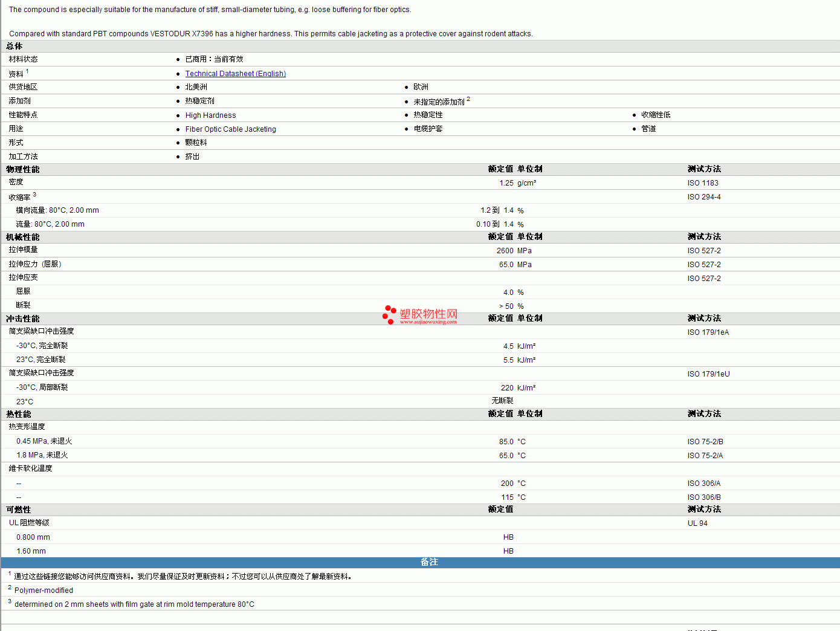This screenshot has width=840, height=631.
Task: Click the 无断裂 result value
Action: (x=503, y=401)
